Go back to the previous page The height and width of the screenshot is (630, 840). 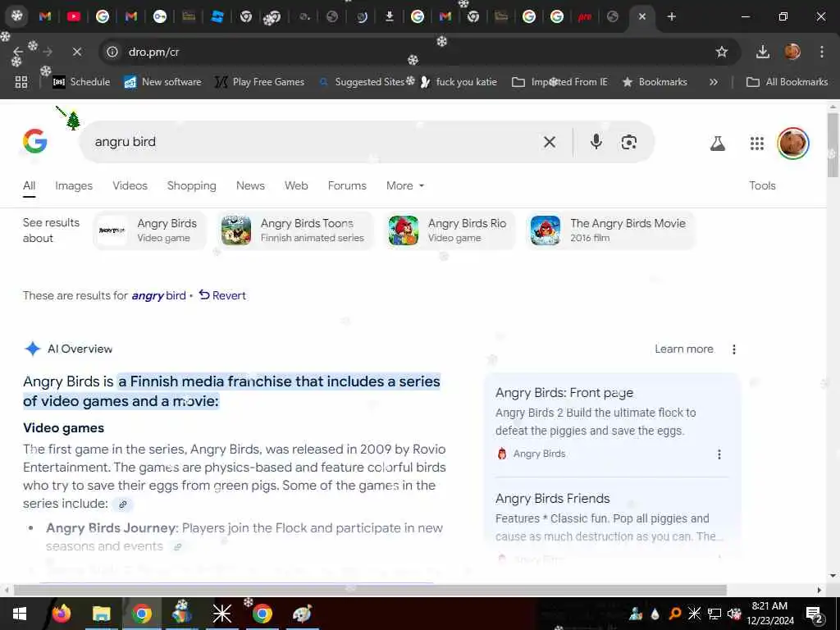tap(18, 52)
